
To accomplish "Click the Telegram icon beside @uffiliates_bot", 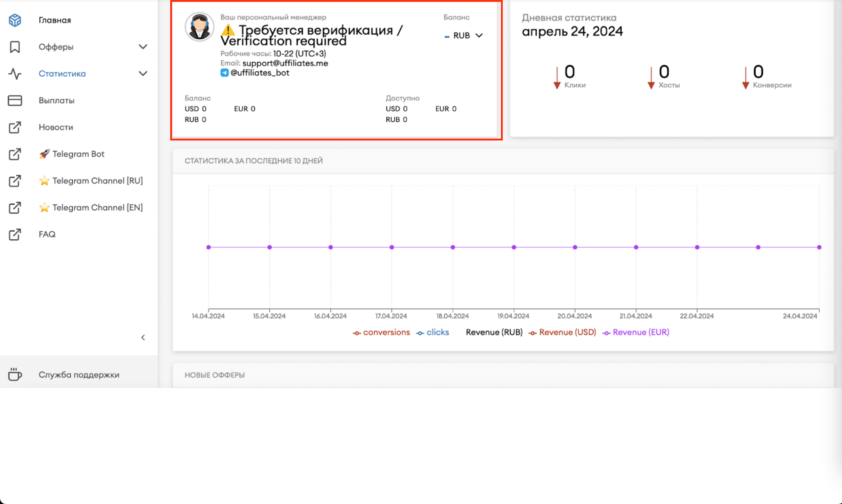I will (224, 73).
